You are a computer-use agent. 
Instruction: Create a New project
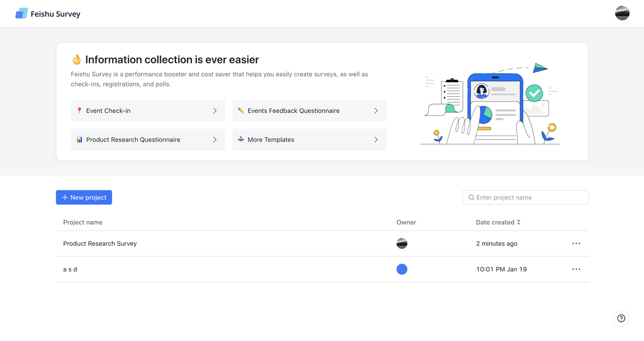[x=84, y=197]
